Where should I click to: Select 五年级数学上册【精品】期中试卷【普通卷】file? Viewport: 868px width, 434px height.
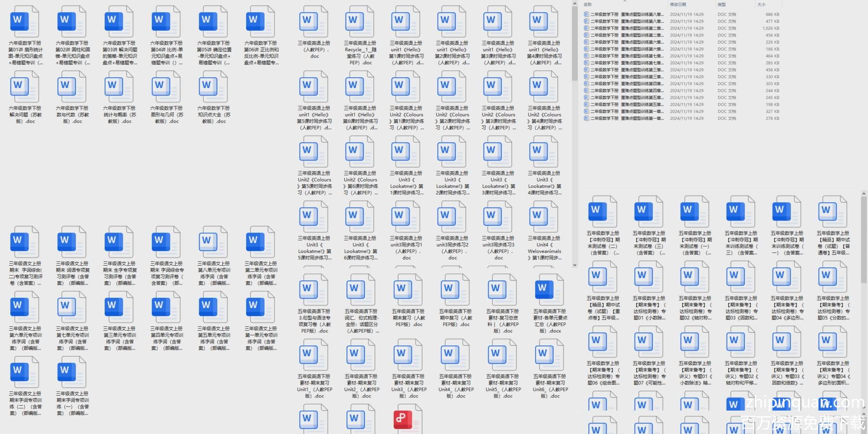pos(833,226)
